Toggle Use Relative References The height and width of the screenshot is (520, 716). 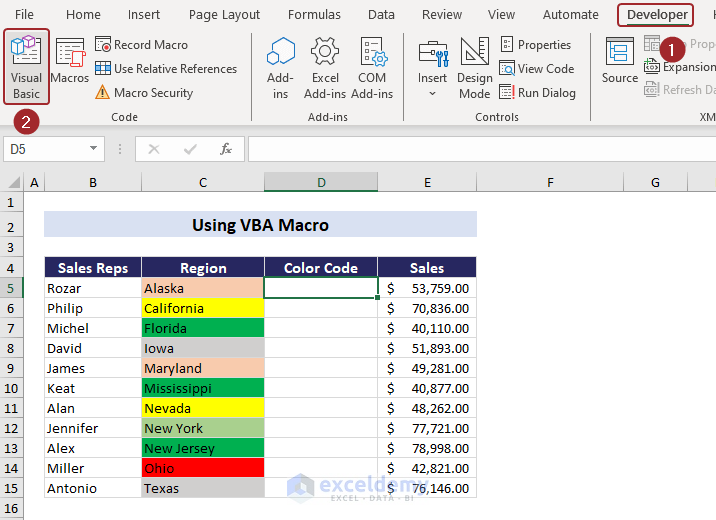click(x=166, y=69)
